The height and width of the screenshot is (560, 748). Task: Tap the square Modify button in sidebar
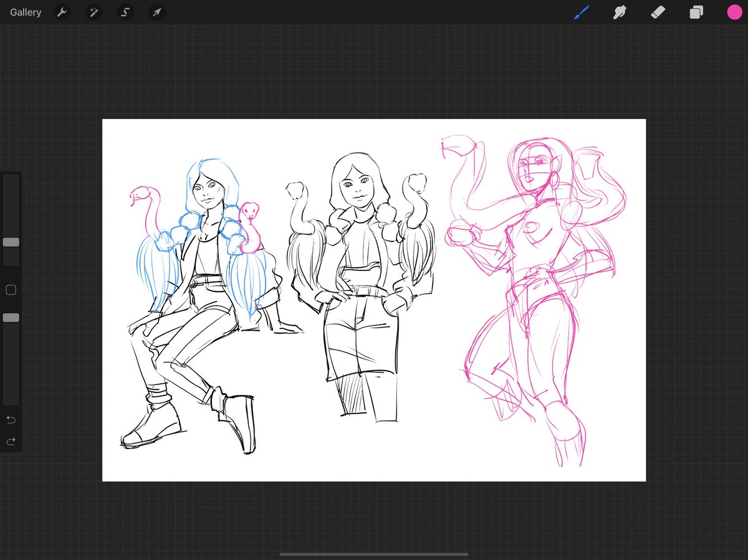[11, 290]
